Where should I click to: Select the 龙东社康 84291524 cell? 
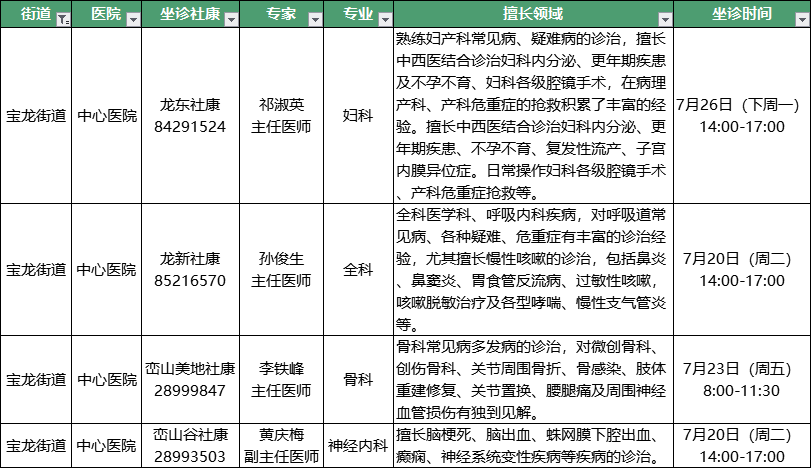(193, 115)
